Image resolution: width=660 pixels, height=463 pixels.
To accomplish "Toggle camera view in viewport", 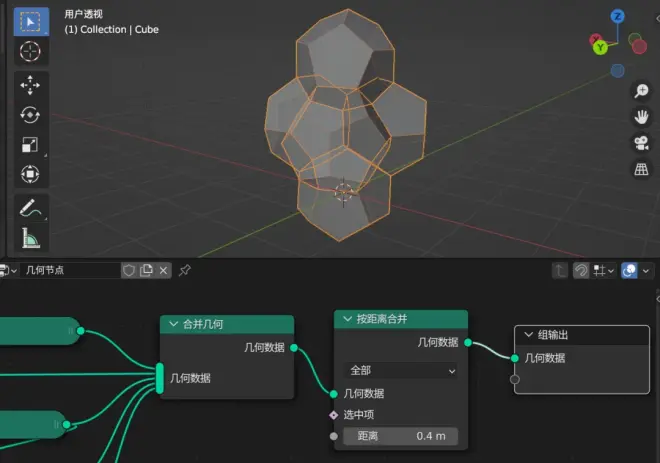I will (641, 143).
